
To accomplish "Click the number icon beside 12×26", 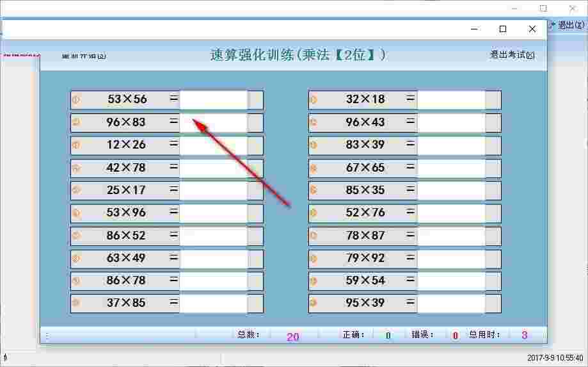I will [x=76, y=145].
